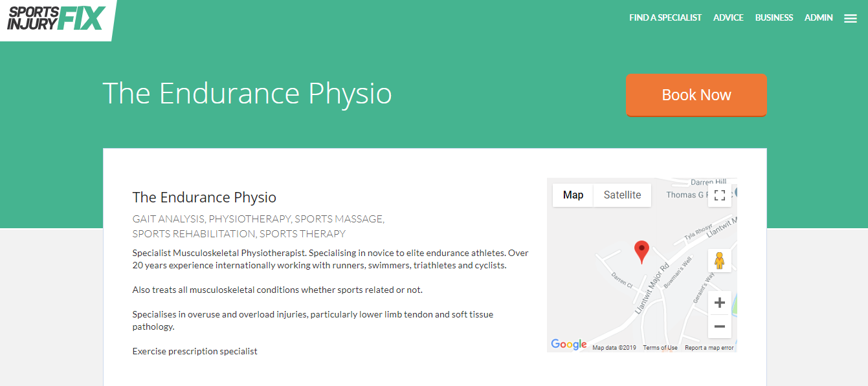
Task: Enter fullscreen view on the map
Action: [x=719, y=195]
